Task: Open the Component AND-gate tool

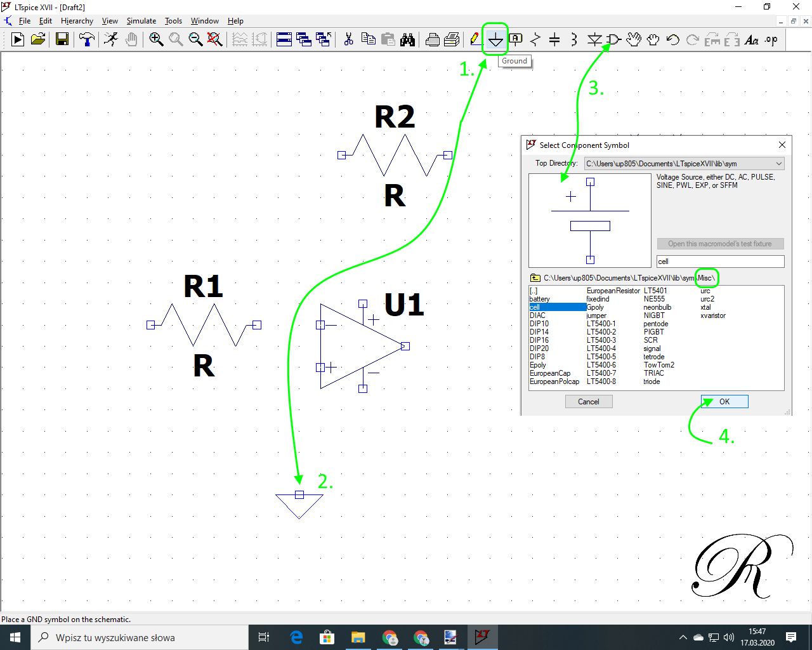Action: [x=613, y=39]
